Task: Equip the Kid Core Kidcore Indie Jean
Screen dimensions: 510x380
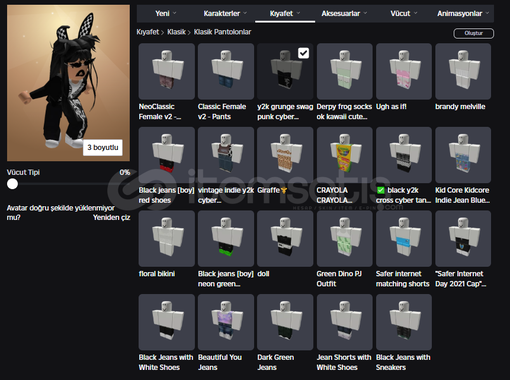Action: click(463, 155)
